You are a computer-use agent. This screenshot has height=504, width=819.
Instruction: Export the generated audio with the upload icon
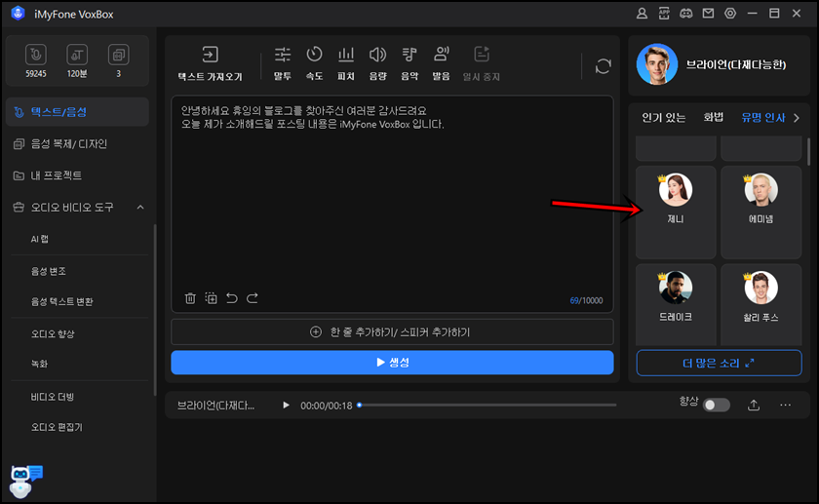click(753, 405)
